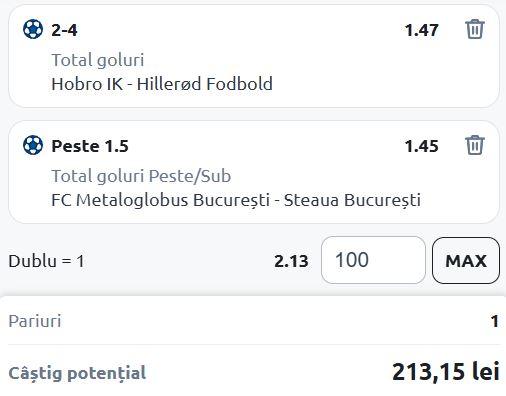
Task: Select the 1.45 odds value
Action: click(x=421, y=146)
